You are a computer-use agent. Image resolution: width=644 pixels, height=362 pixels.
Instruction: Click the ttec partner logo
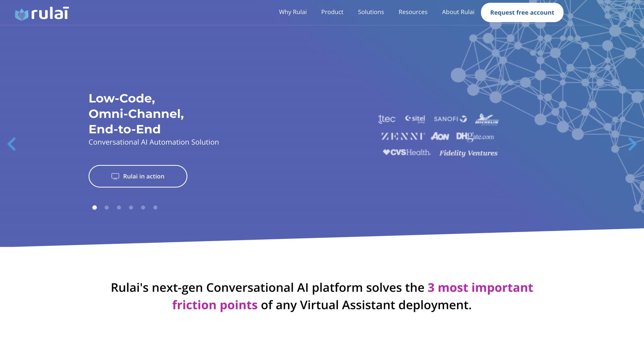pos(387,119)
